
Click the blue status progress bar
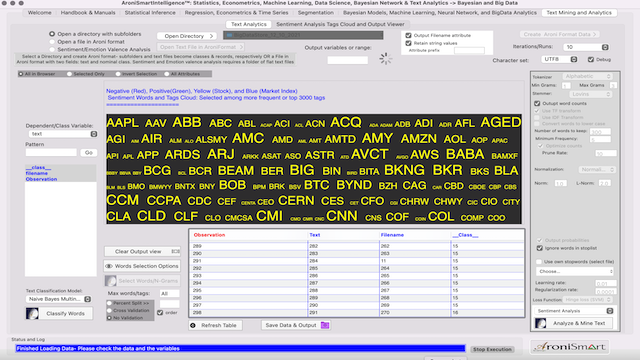tap(240, 349)
